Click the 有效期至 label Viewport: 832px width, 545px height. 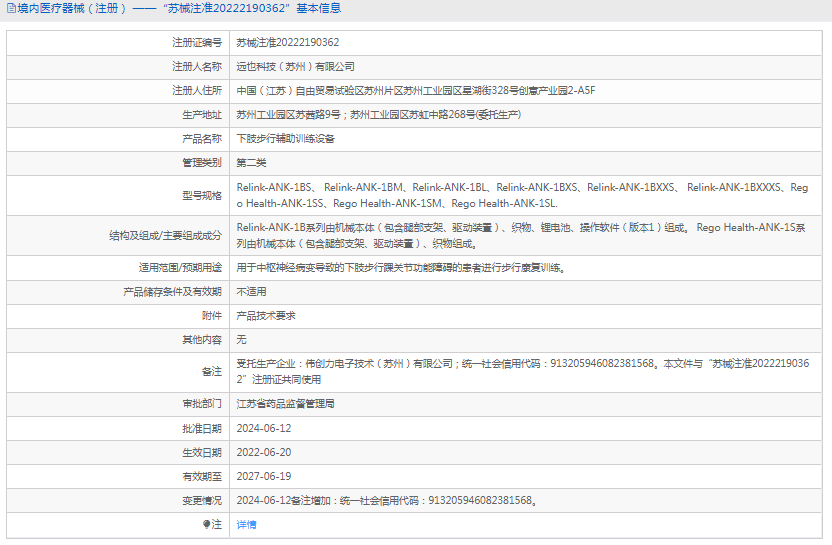pyautogui.click(x=202, y=476)
